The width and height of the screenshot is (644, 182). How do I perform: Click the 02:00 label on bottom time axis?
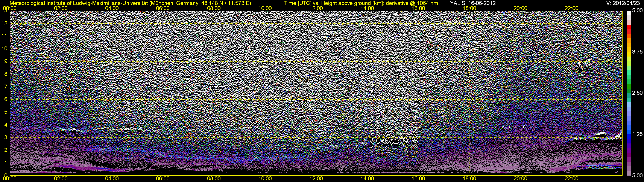pyautogui.click(x=61, y=179)
